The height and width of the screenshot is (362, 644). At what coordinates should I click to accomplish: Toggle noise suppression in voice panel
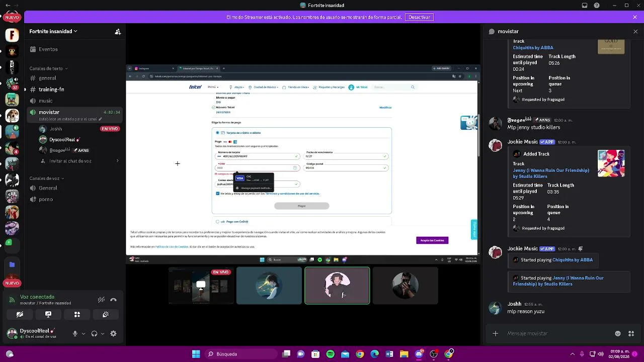[x=101, y=300]
